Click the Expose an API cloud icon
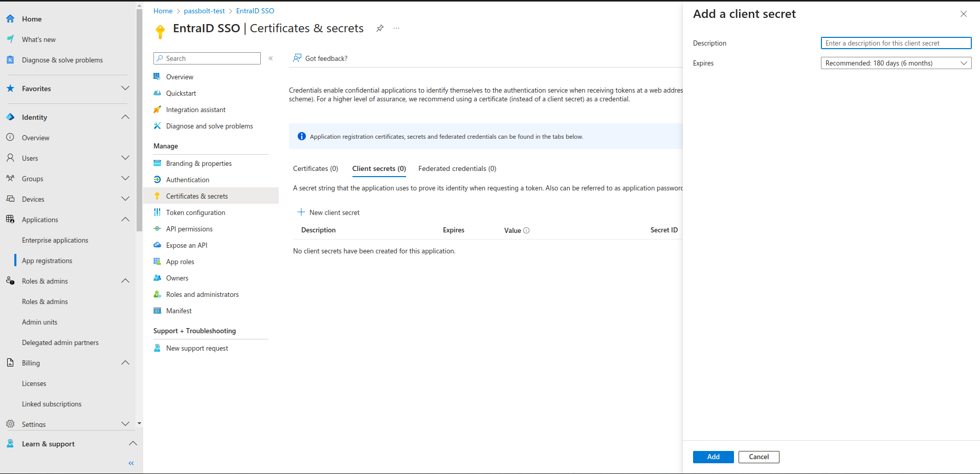 click(158, 245)
